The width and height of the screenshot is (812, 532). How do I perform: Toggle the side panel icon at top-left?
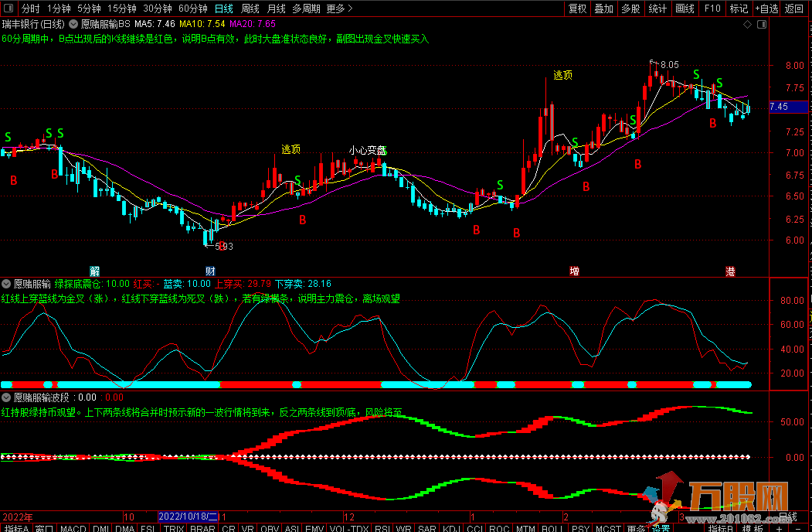(8, 8)
